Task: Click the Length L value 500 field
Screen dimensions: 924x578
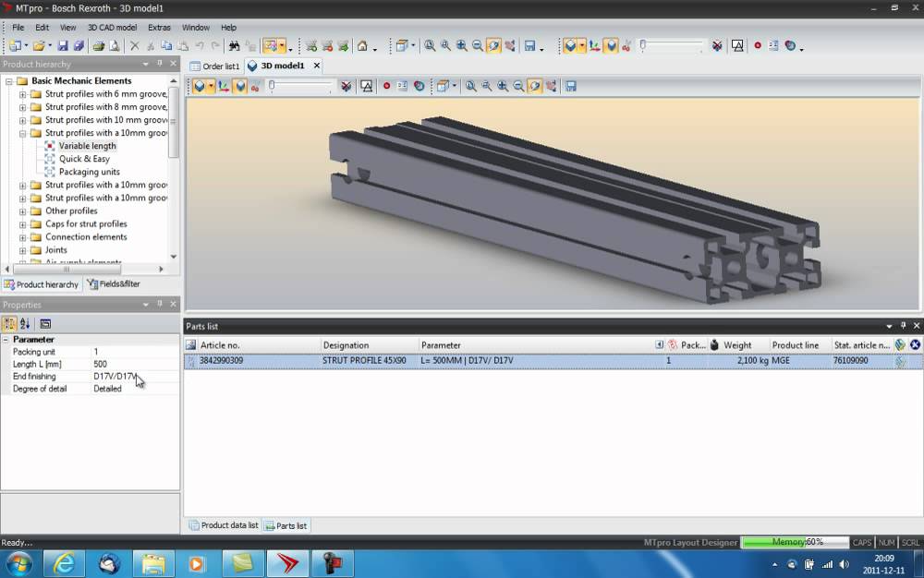Action: coord(135,364)
